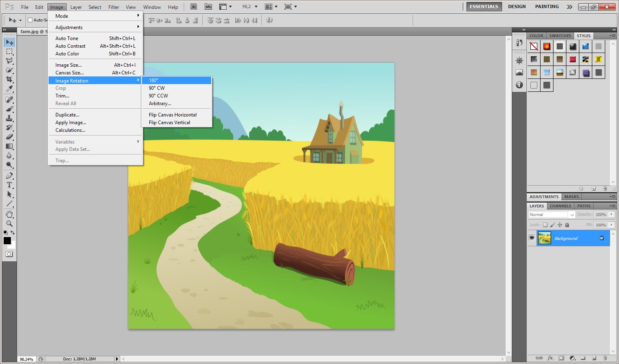Click the Launch Bridge icon

pyautogui.click(x=194, y=7)
